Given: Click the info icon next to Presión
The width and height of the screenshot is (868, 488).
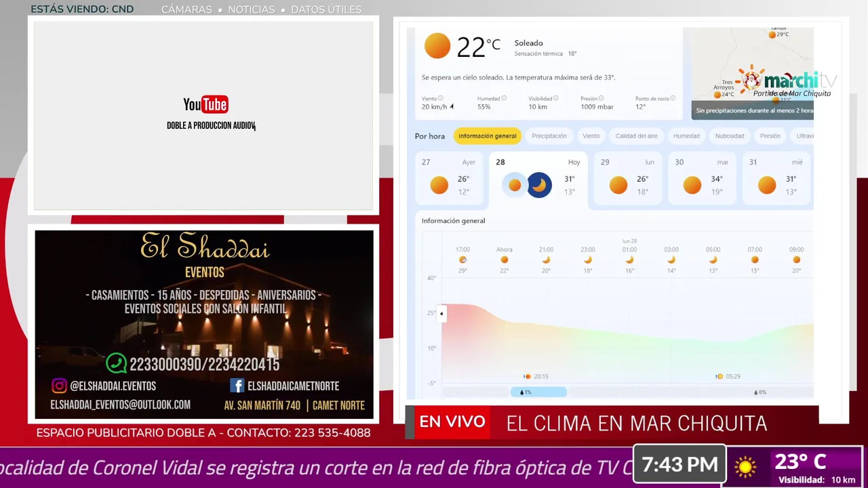Looking at the screenshot, I should pyautogui.click(x=602, y=98).
